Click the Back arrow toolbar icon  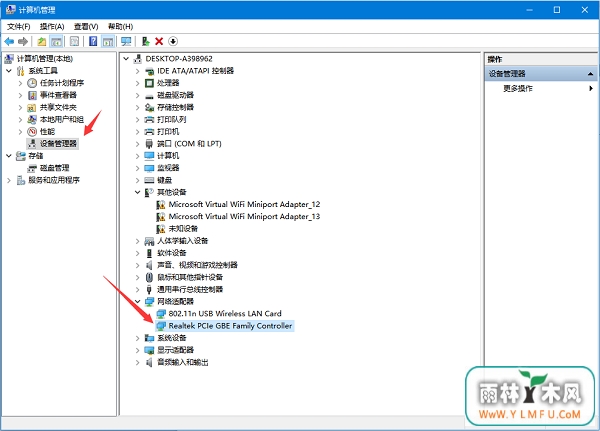pyautogui.click(x=9, y=41)
